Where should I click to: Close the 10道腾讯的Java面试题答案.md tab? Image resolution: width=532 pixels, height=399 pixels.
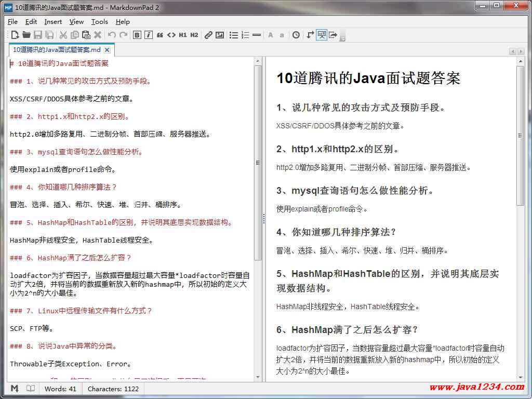pos(107,50)
